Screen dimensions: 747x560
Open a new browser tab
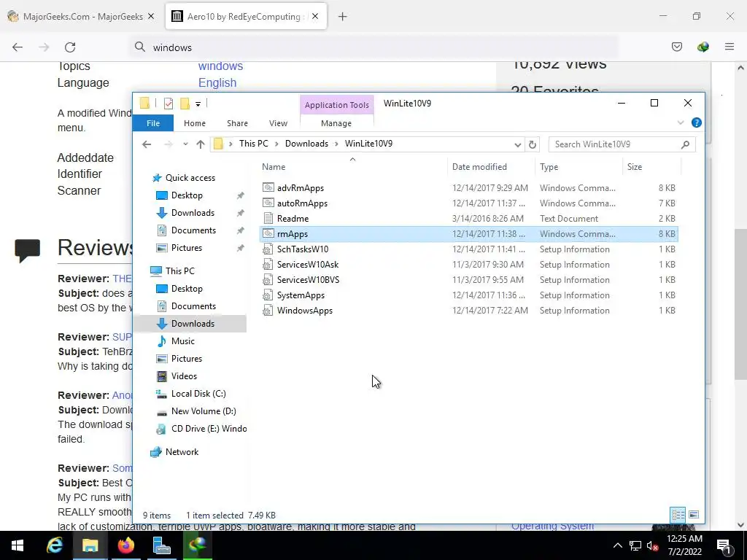point(342,17)
